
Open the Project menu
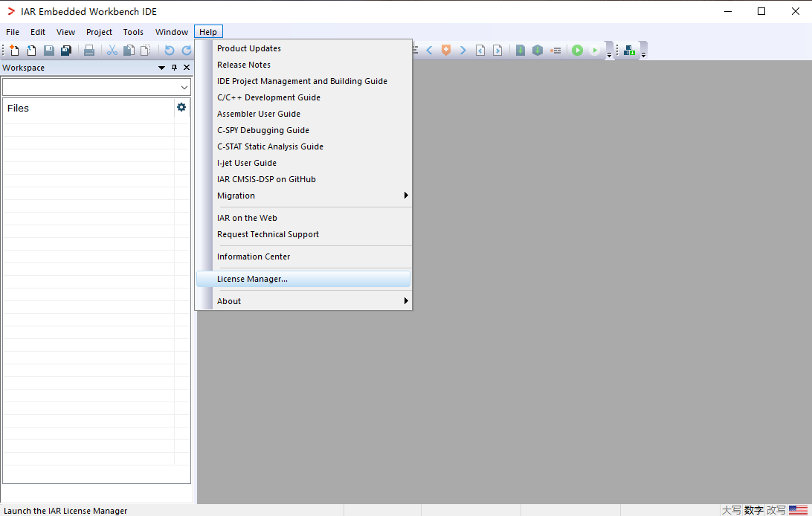(x=99, y=32)
